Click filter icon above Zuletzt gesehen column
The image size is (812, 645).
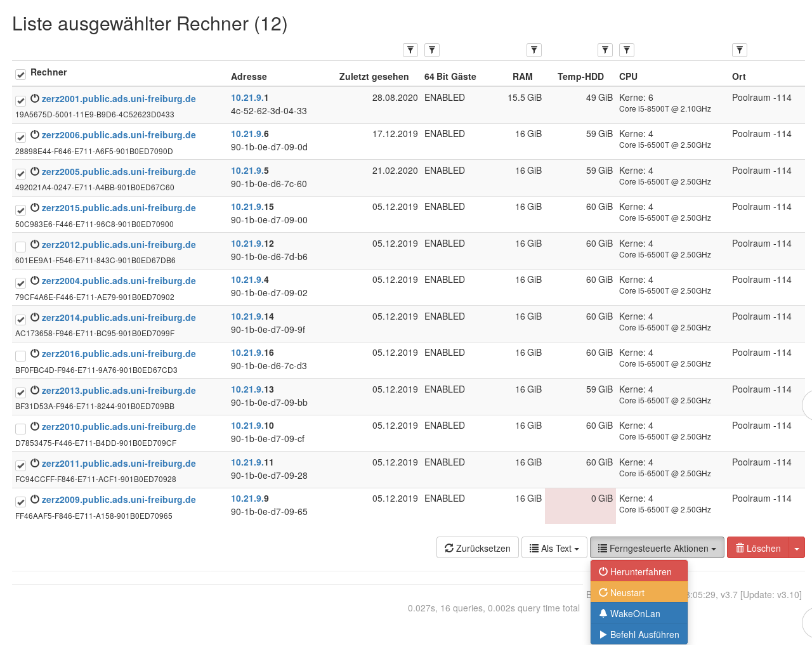(x=410, y=50)
